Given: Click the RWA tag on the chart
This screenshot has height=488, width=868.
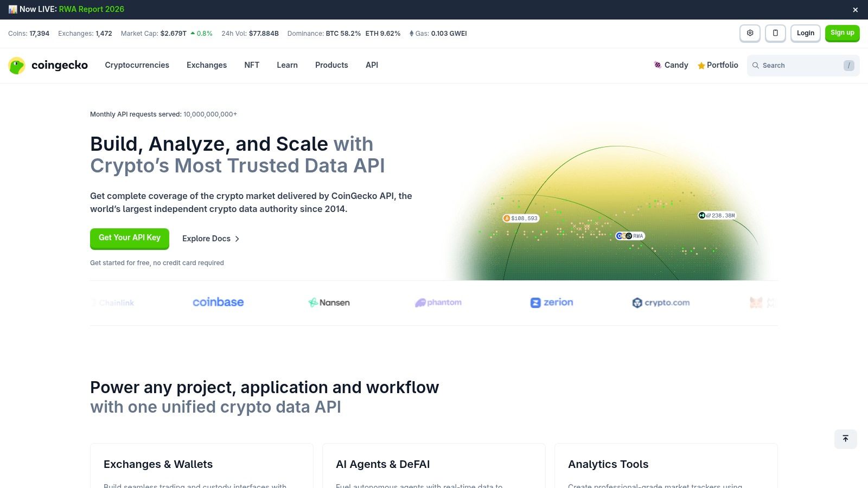Looking at the screenshot, I should (630, 236).
